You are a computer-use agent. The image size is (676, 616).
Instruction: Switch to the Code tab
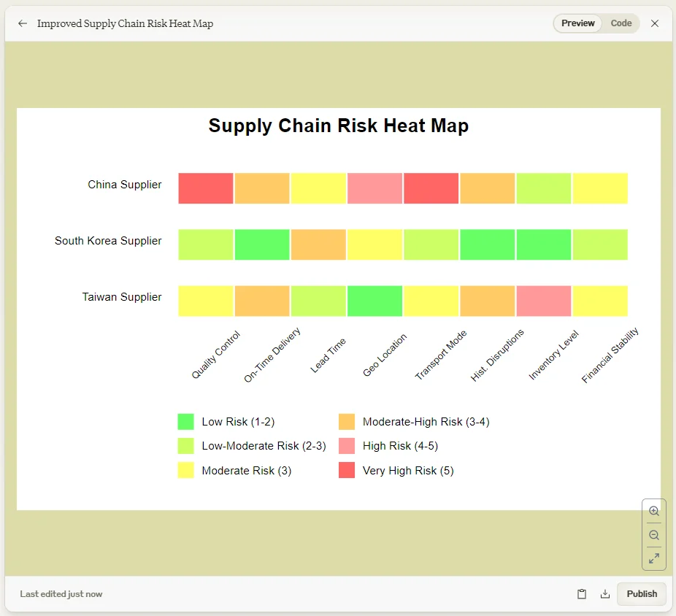click(x=621, y=23)
